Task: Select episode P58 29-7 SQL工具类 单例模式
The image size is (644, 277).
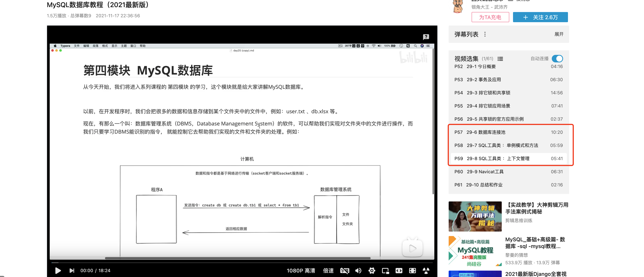Action: pos(509,145)
